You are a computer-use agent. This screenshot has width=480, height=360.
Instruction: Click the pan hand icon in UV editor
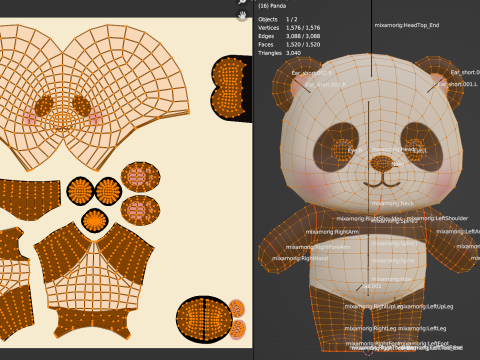(x=242, y=15)
